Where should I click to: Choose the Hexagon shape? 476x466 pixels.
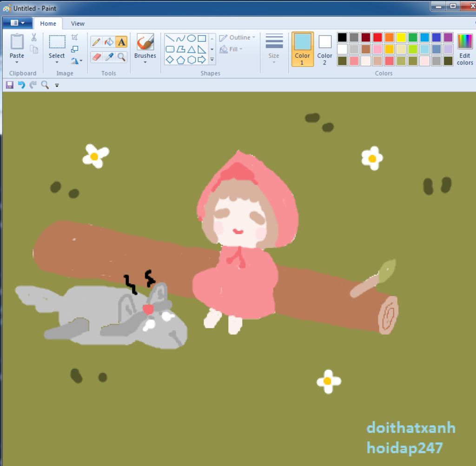(x=191, y=60)
